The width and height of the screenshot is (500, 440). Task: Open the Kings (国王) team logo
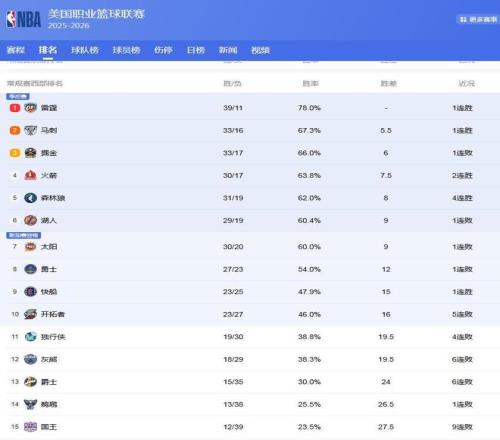coord(30,427)
